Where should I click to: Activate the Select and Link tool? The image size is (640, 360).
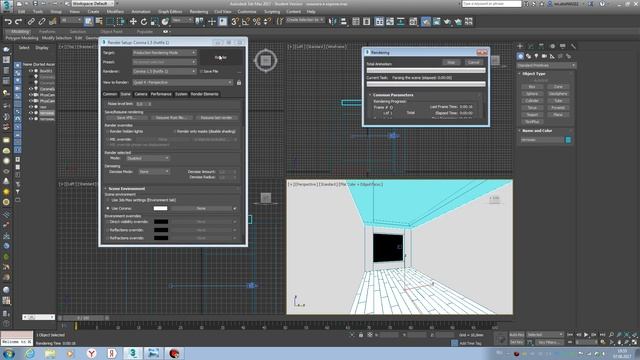[31, 22]
